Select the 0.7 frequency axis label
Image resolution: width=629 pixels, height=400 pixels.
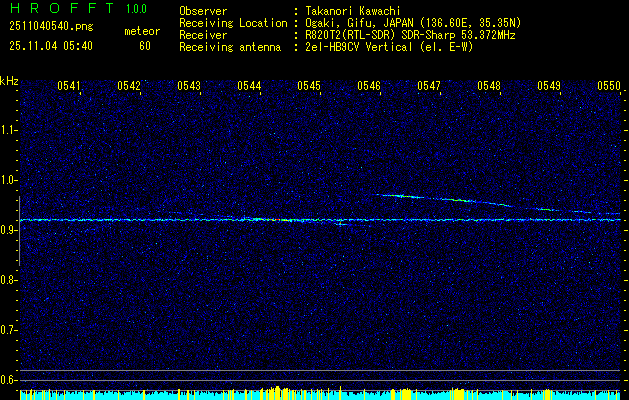[9, 330]
